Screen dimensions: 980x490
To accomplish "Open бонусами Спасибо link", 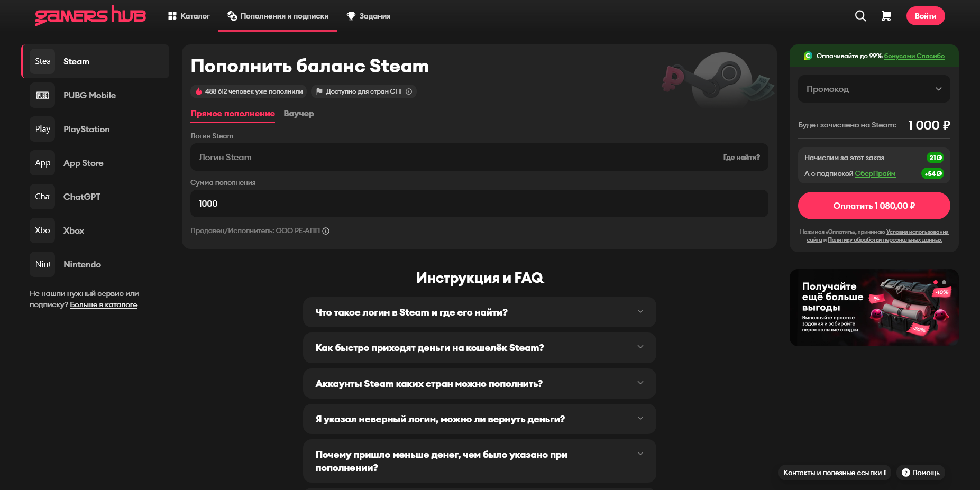I will (x=914, y=56).
